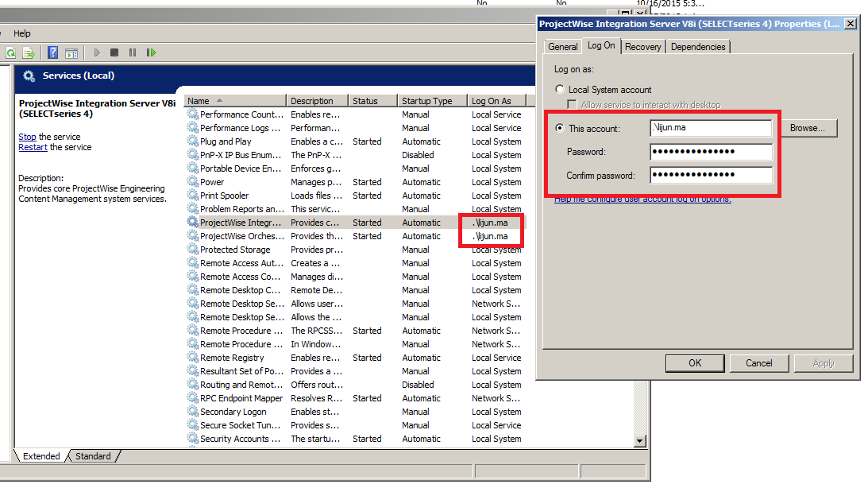Open the Help menu
This screenshot has width=868, height=488.
coord(22,33)
